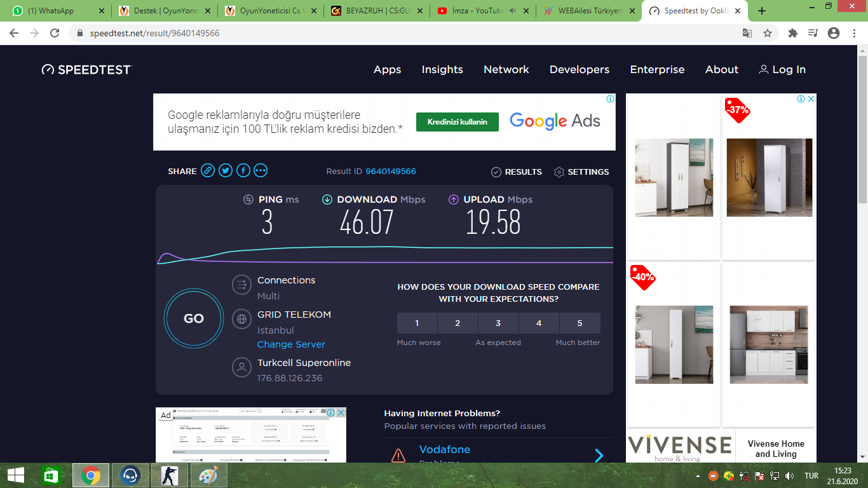868x488 pixels.
Task: Rate download speed as 3
Action: [x=498, y=323]
